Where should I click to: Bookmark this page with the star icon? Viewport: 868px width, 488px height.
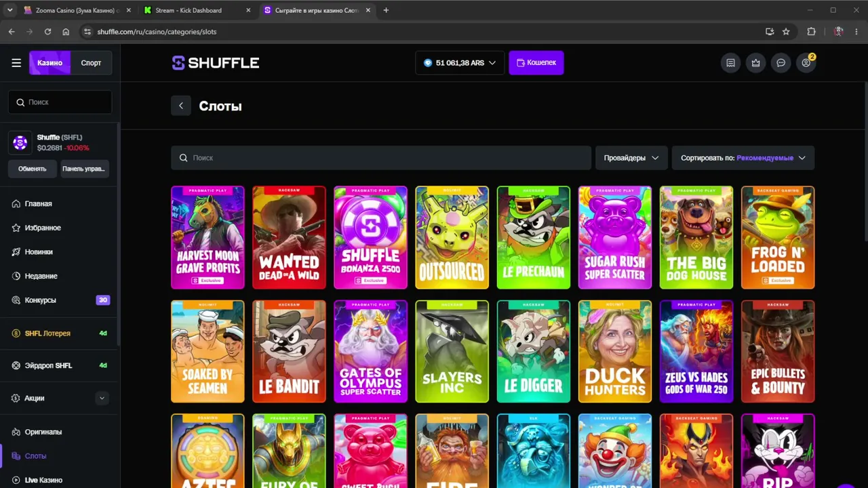point(786,32)
